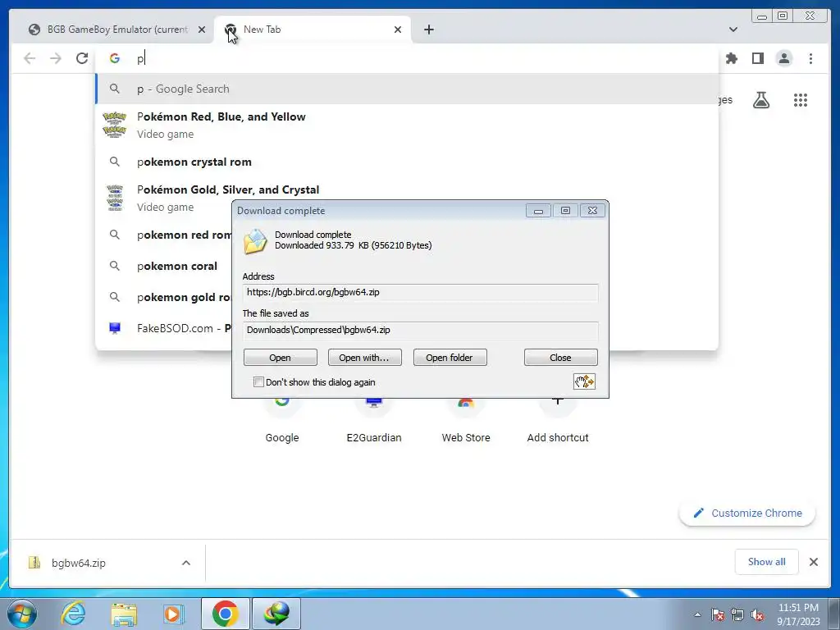Add a new Chrome tab with plus

(428, 30)
